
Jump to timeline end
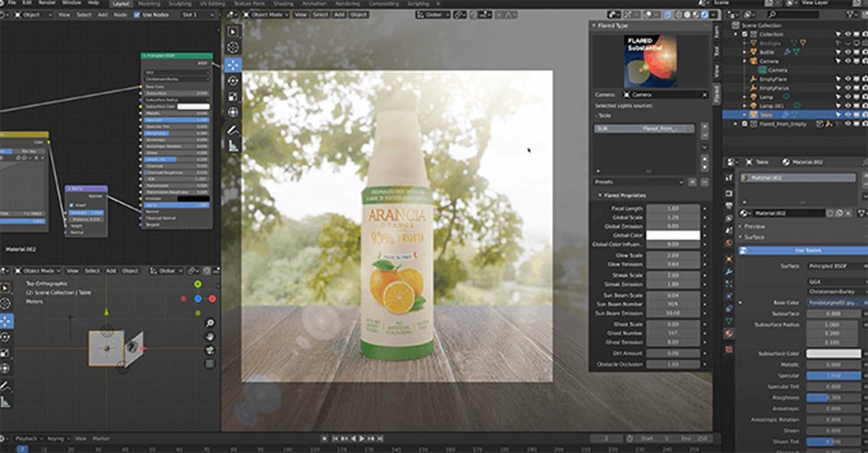point(381,438)
